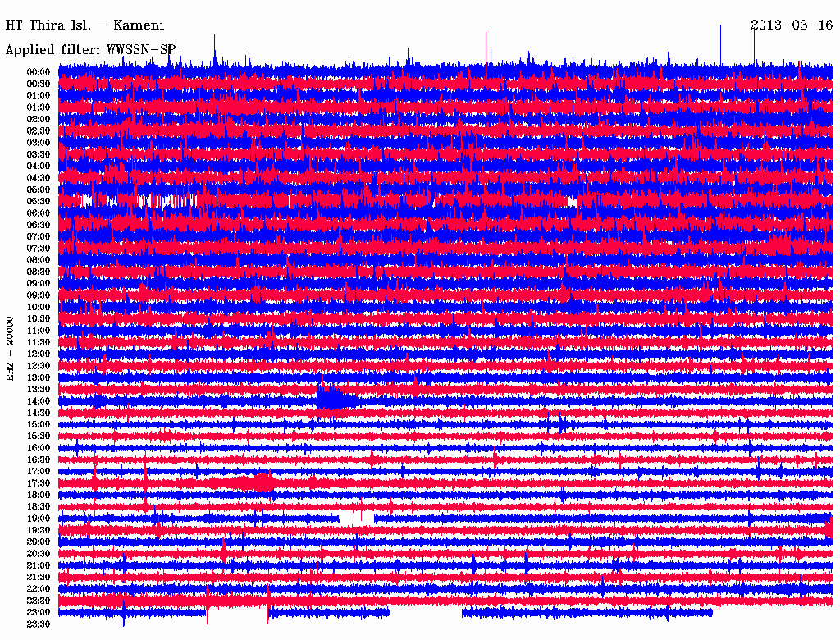Screen dimensions: 840x640
Task: Click the 12:00 time label
Action: 39,354
